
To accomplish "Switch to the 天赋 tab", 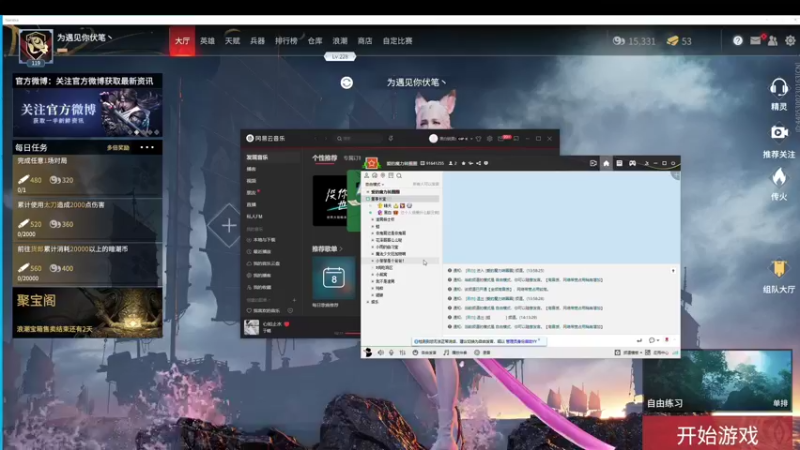I will (x=232, y=41).
